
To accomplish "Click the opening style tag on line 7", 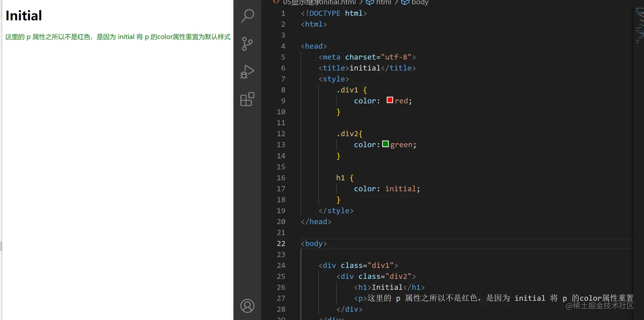I will coord(334,79).
